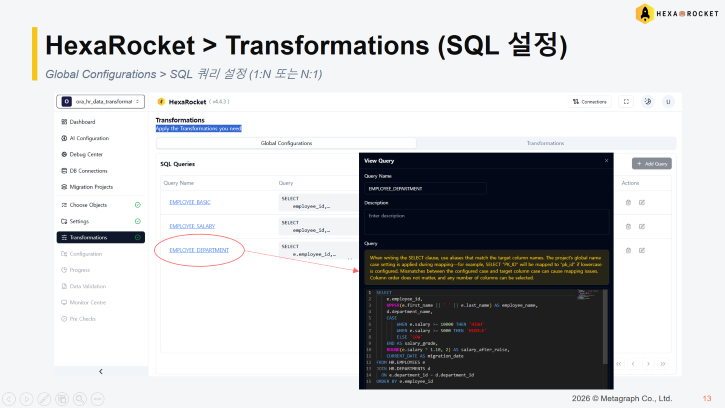Close the View Query dialog
The height and width of the screenshot is (408, 725).
point(607,161)
